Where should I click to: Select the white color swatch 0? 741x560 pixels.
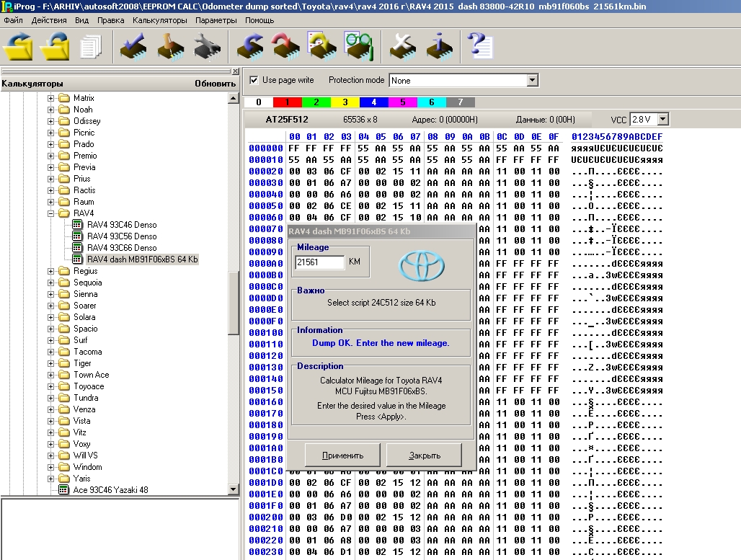tap(259, 102)
